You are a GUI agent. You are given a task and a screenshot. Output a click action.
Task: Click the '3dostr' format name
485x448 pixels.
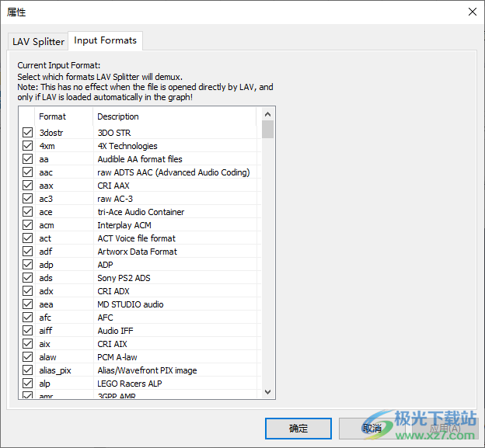click(51, 133)
